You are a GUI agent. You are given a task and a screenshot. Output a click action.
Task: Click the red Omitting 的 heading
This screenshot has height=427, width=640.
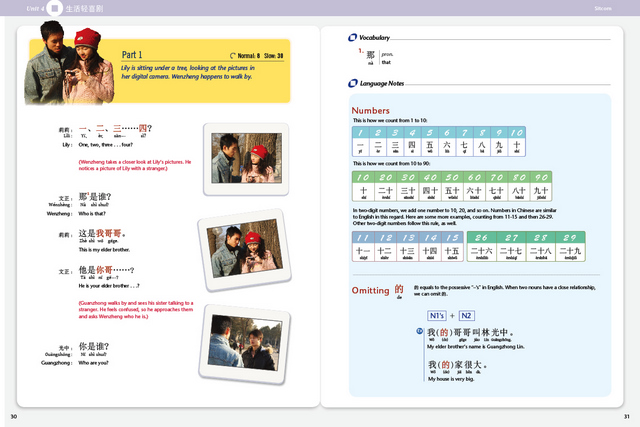(378, 290)
